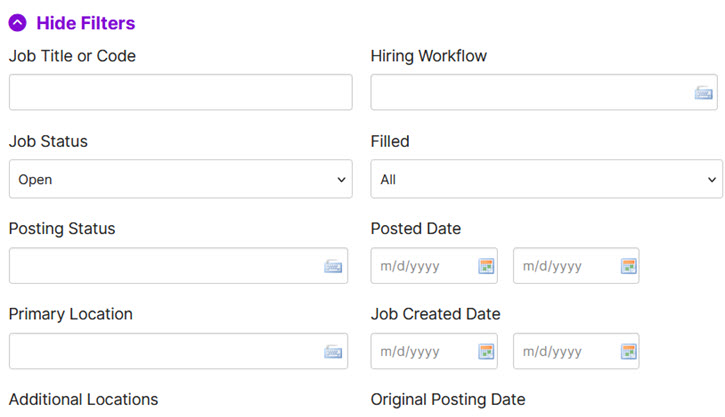Click the Primary Location label
The height and width of the screenshot is (417, 725).
71,314
